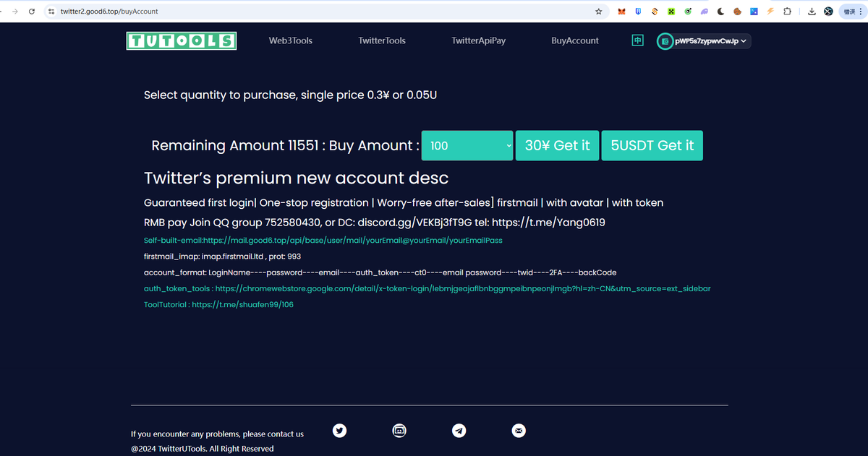Click the TUTOOLS logo

[x=182, y=40]
